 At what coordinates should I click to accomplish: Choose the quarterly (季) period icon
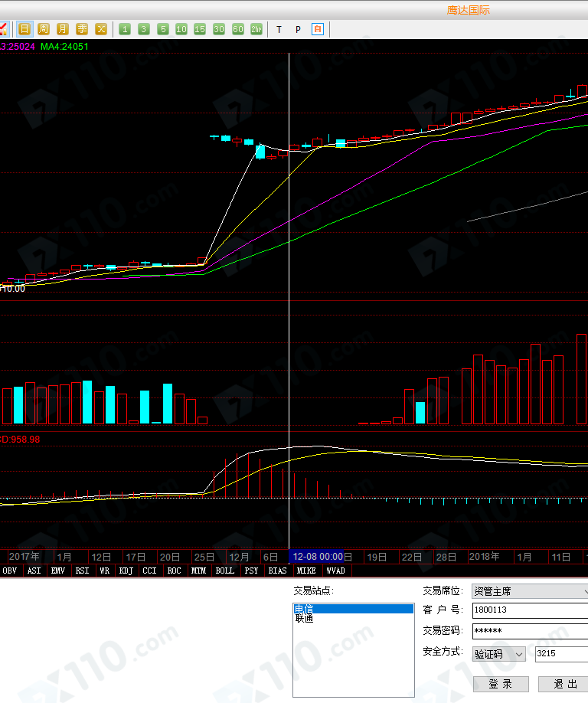(x=82, y=29)
